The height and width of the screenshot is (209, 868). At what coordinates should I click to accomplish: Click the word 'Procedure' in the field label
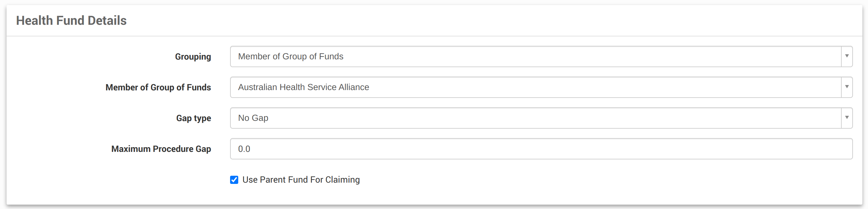[173, 149]
